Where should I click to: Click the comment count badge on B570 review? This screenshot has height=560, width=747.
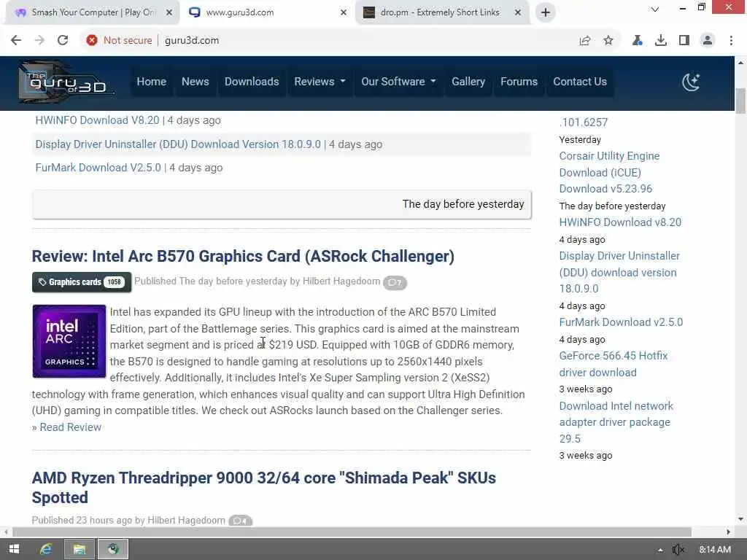click(x=395, y=282)
